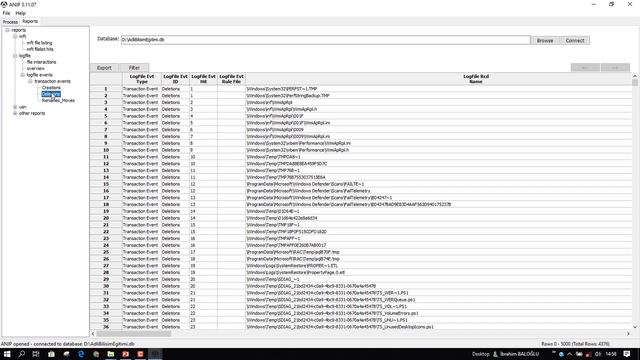Collapse the reports root node
The height and width of the screenshot is (360, 640).
pos(7,30)
